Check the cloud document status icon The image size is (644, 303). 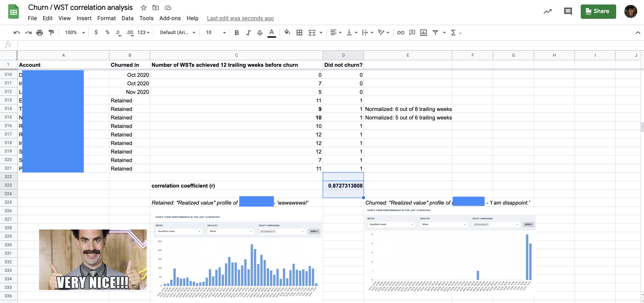click(x=168, y=8)
